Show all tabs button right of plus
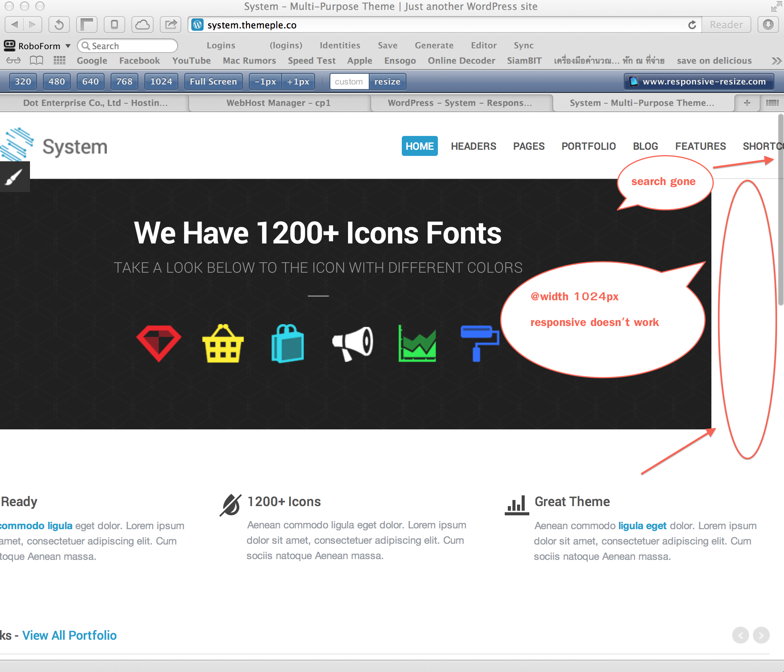Image resolution: width=784 pixels, height=672 pixels. [772, 103]
